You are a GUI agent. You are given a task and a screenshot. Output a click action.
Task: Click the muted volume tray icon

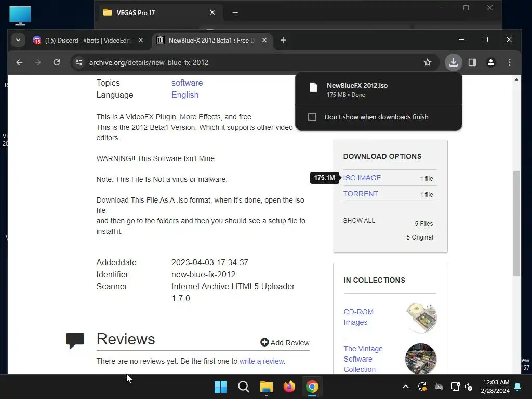click(469, 387)
